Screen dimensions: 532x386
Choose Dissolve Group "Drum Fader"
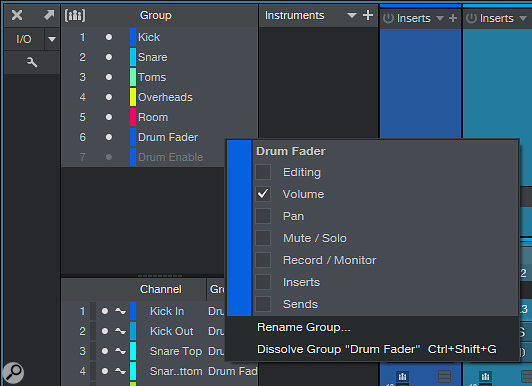(x=377, y=349)
